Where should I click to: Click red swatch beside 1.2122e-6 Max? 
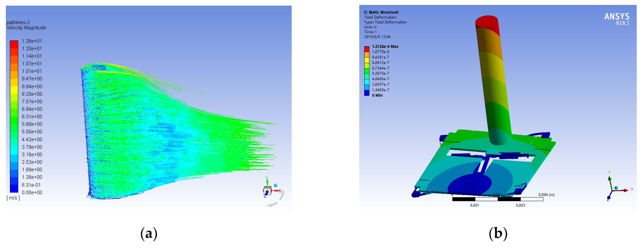tap(367, 49)
